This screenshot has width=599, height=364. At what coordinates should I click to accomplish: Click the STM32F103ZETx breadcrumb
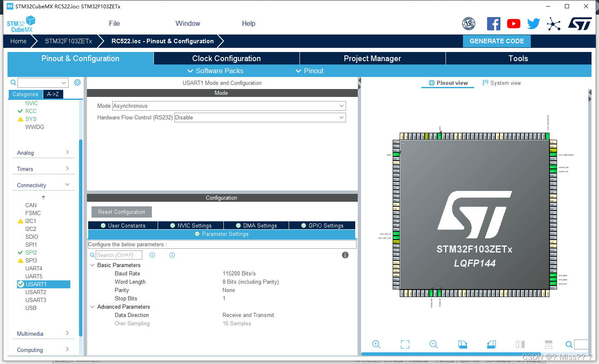(68, 41)
